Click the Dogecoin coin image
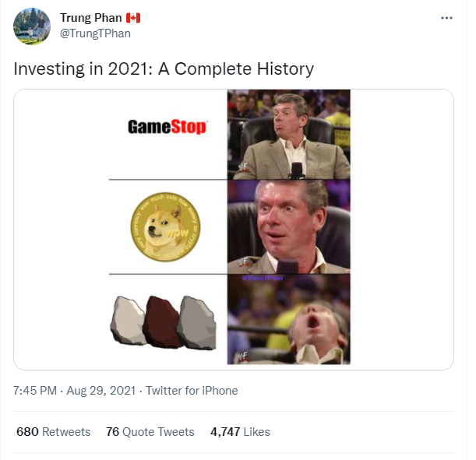This screenshot has width=476, height=460. 165,227
